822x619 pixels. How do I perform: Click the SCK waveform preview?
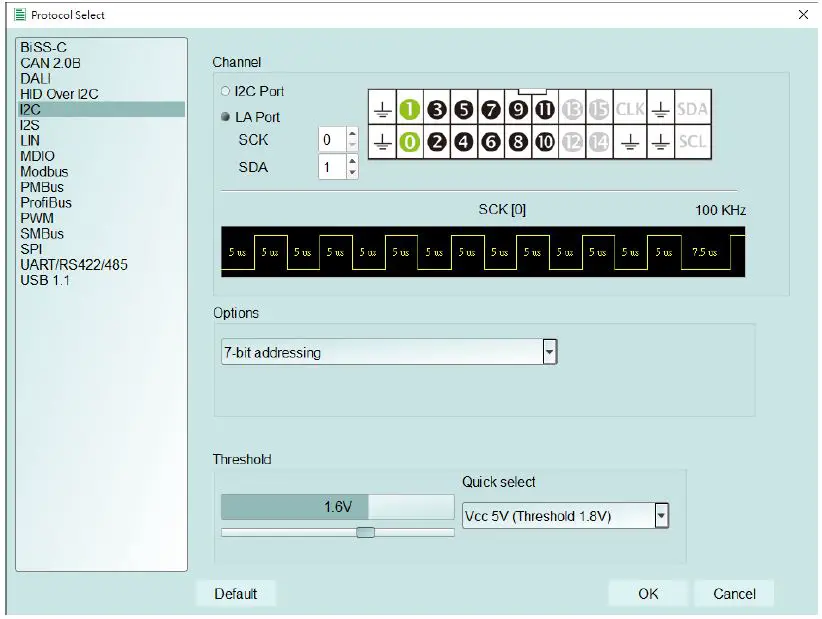[482, 252]
